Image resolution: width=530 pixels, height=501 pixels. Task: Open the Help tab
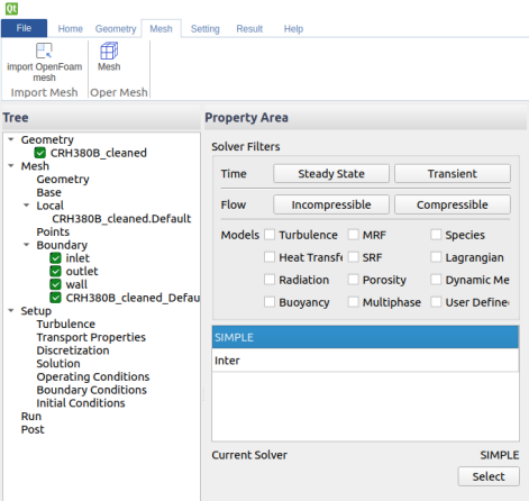tap(293, 29)
